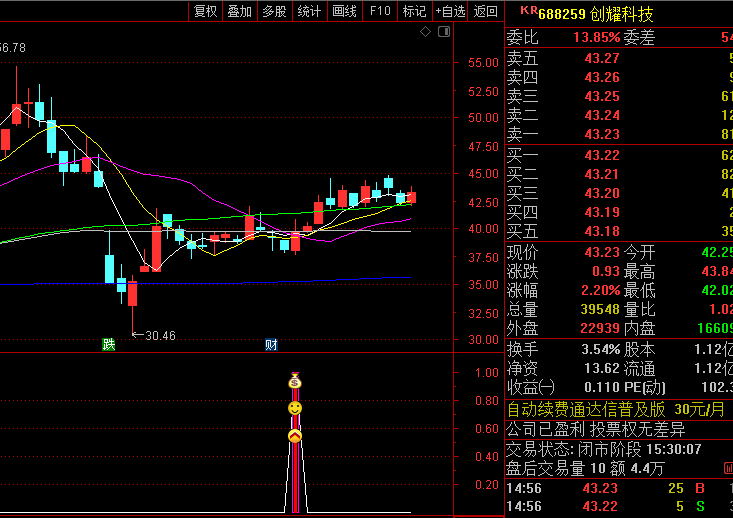Add stock with +自选 button

click(450, 11)
